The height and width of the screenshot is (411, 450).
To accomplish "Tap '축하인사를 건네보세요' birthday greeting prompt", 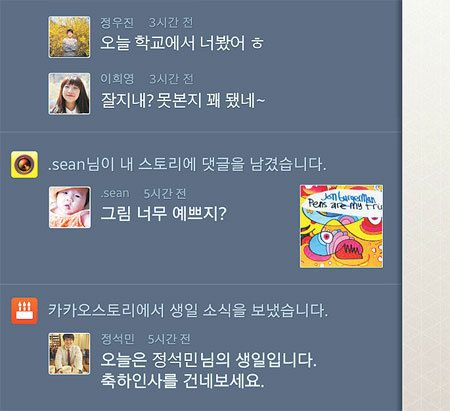I will tap(182, 381).
